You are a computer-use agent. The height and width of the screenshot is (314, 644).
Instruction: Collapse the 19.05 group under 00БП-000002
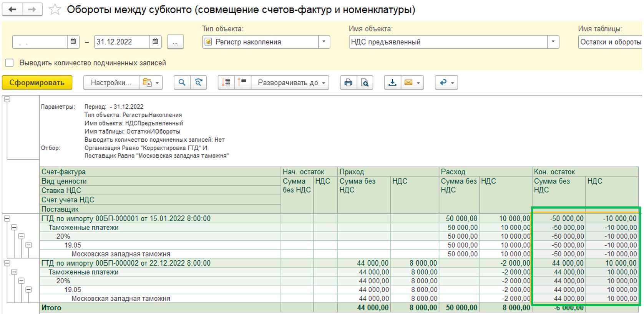click(x=29, y=289)
